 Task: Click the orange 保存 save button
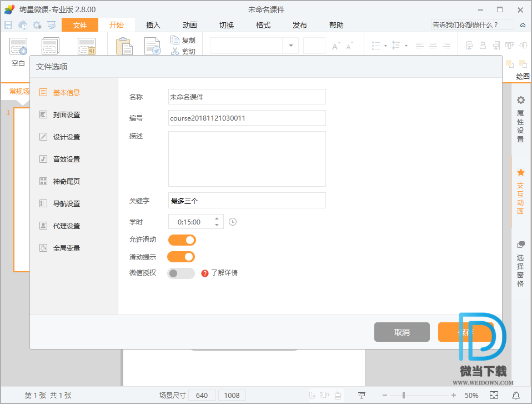(x=465, y=332)
